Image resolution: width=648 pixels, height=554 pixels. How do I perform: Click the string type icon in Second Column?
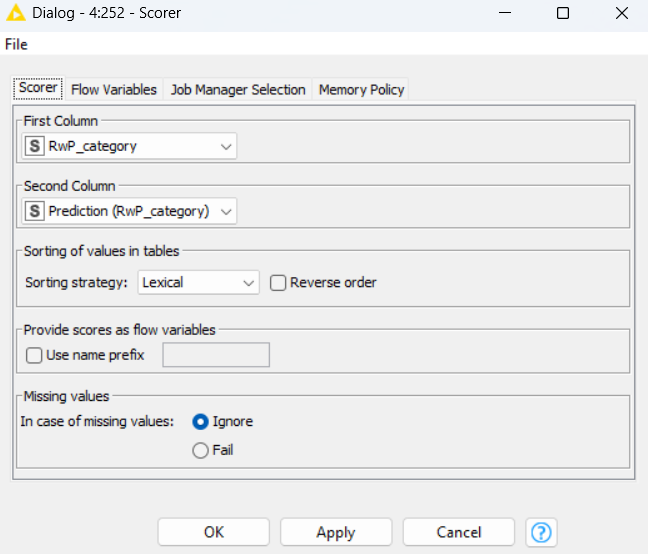coord(35,211)
